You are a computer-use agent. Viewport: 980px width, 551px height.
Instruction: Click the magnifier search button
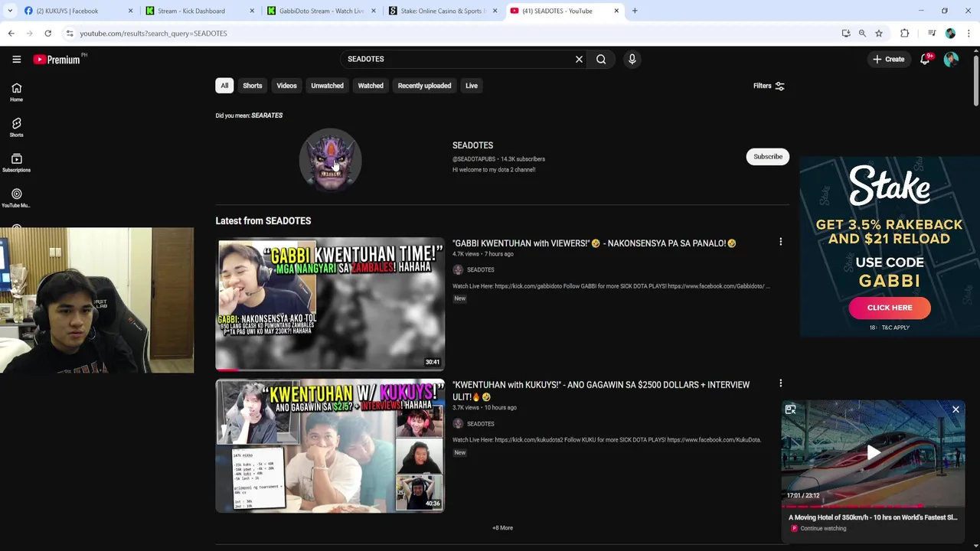601,59
